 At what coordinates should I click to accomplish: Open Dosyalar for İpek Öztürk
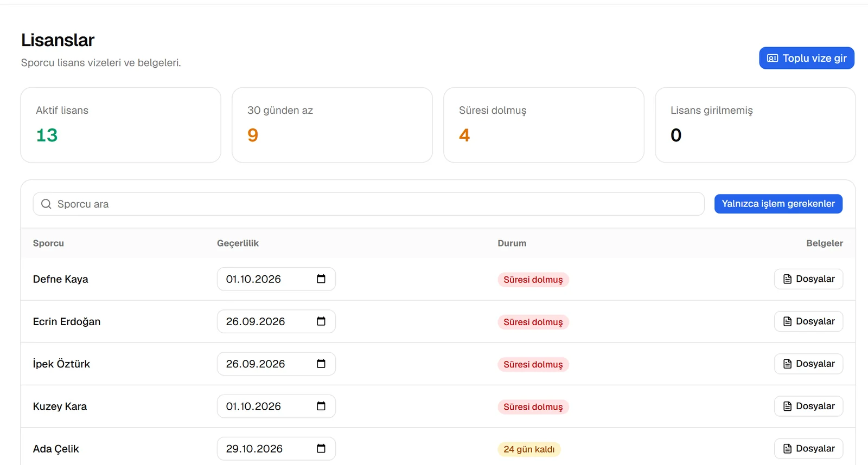click(x=808, y=364)
